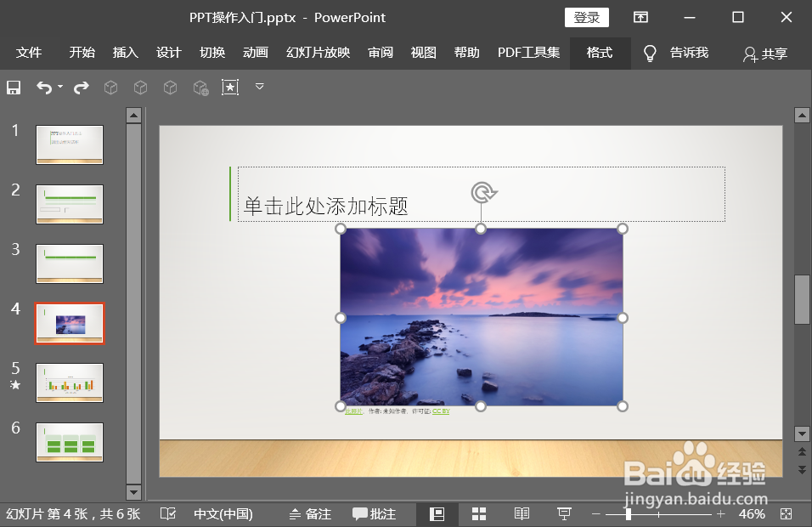Select the normal view icon
The height and width of the screenshot is (527, 812).
[437, 513]
